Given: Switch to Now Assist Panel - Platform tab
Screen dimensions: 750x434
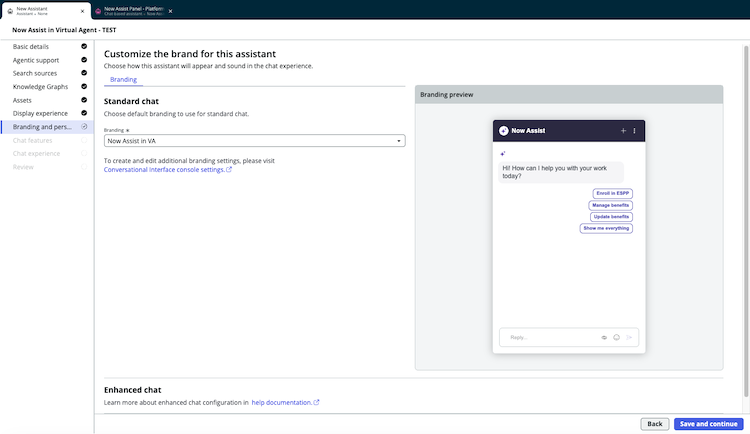Looking at the screenshot, I should [133, 11].
